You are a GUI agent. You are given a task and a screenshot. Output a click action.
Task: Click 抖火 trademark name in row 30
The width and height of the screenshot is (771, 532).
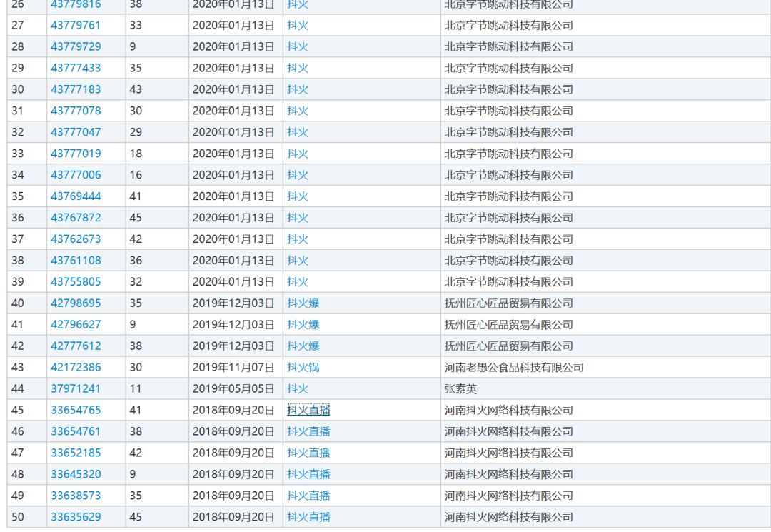[x=298, y=89]
